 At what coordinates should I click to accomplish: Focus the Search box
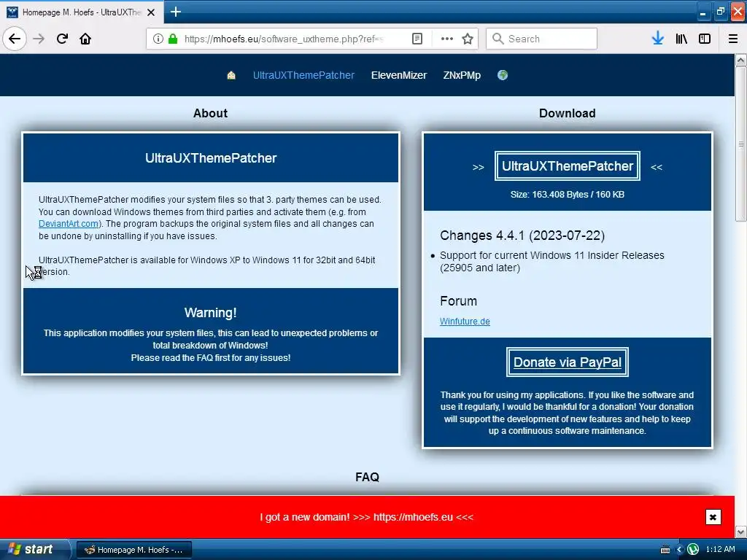click(542, 39)
